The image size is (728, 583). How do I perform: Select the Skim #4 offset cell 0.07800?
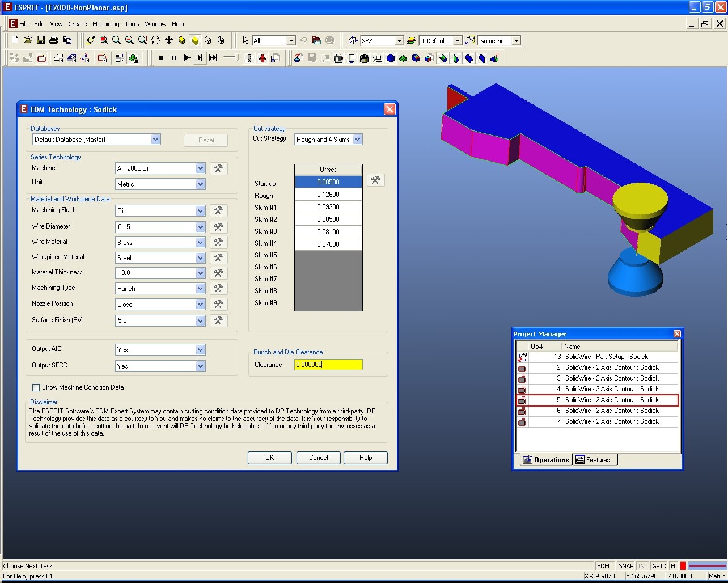(328, 244)
